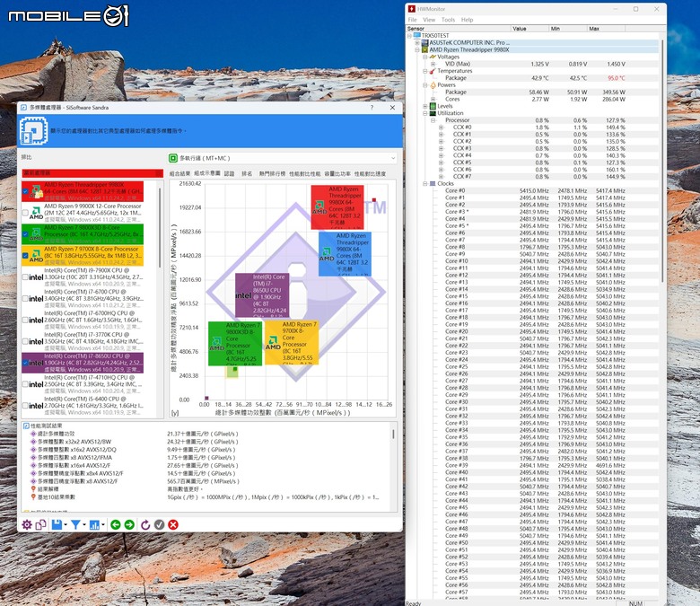Open the File menu in HWMonitor
The width and height of the screenshot is (700, 606).
tap(412, 20)
